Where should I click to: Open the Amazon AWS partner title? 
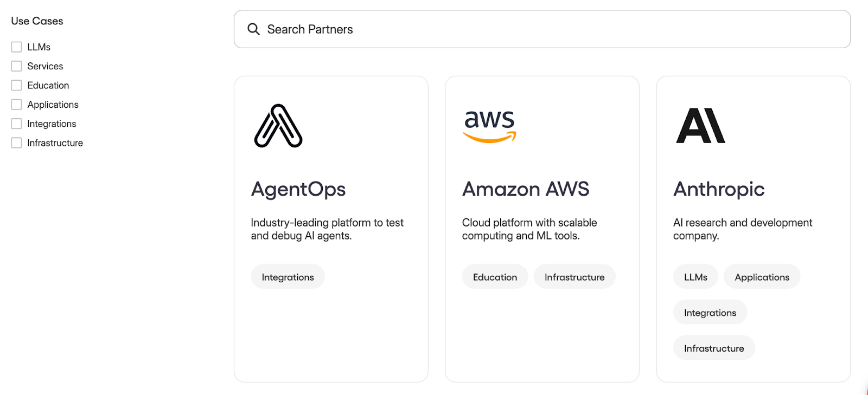coord(526,189)
